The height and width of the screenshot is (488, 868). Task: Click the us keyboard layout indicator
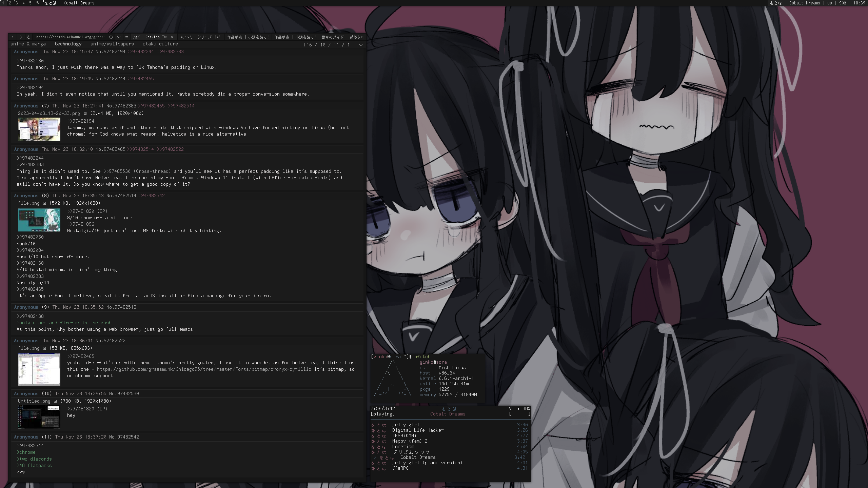(829, 3)
